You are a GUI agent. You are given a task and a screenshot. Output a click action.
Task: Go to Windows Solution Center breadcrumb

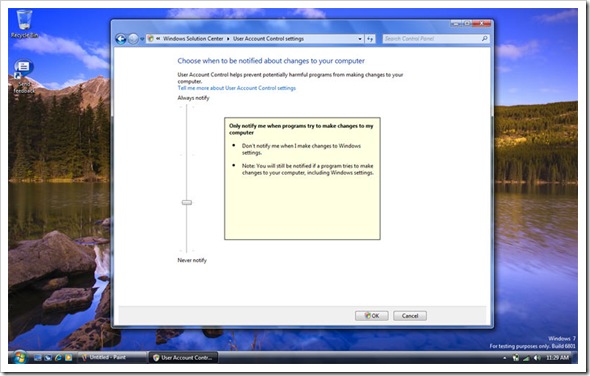[193, 38]
